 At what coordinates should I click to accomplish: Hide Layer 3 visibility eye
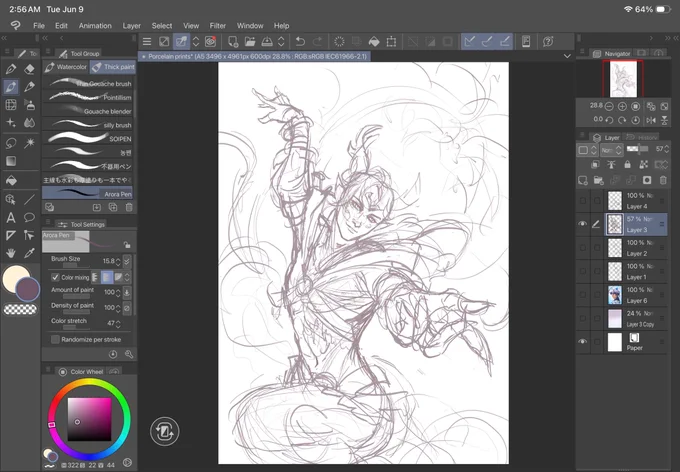pos(582,224)
